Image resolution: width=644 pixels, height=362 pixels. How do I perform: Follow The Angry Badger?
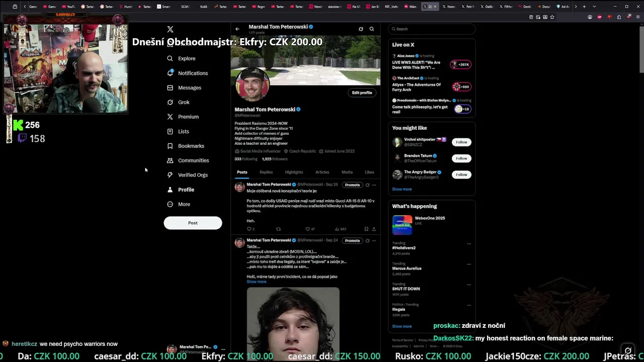(461, 174)
